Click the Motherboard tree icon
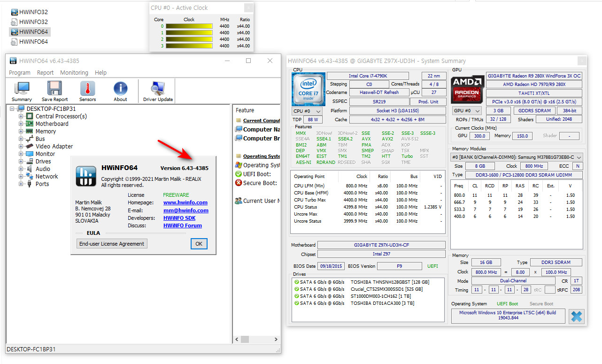Image resolution: width=602 pixels, height=364 pixels. [29, 124]
